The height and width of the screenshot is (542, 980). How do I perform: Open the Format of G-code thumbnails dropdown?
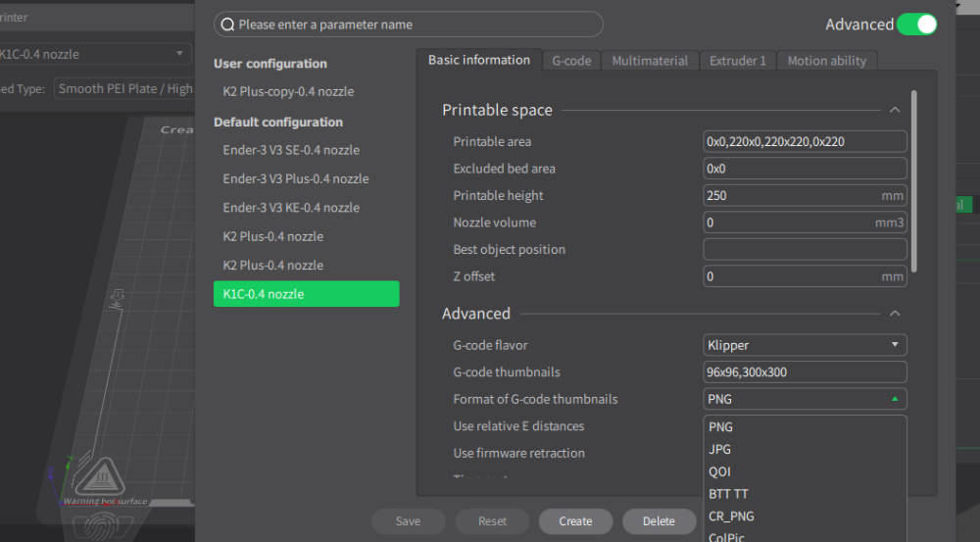[x=805, y=399]
